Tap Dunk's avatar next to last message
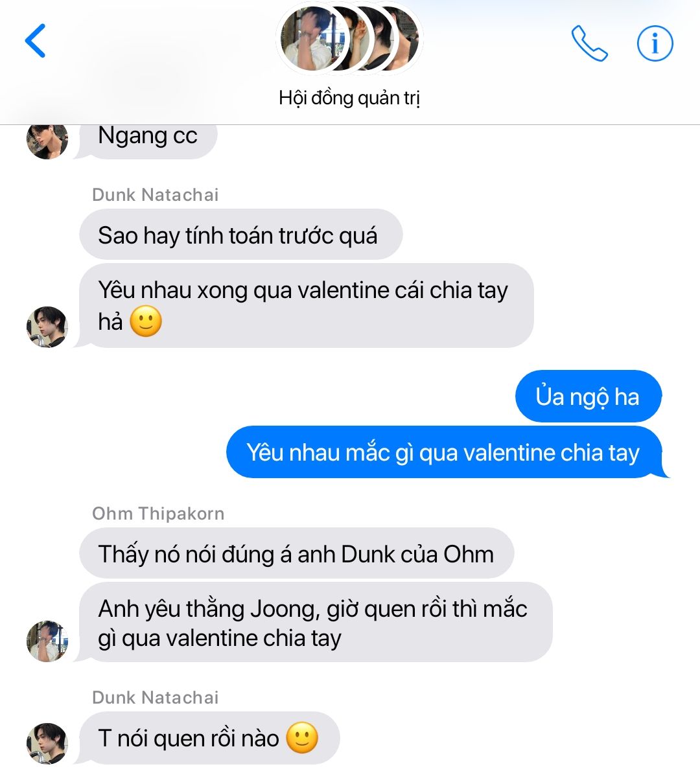 tap(47, 744)
